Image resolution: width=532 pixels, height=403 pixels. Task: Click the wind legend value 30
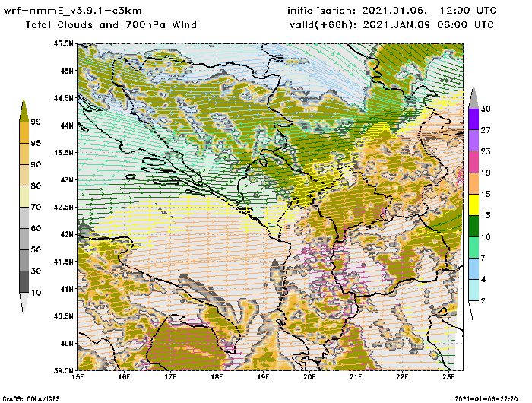coord(486,109)
